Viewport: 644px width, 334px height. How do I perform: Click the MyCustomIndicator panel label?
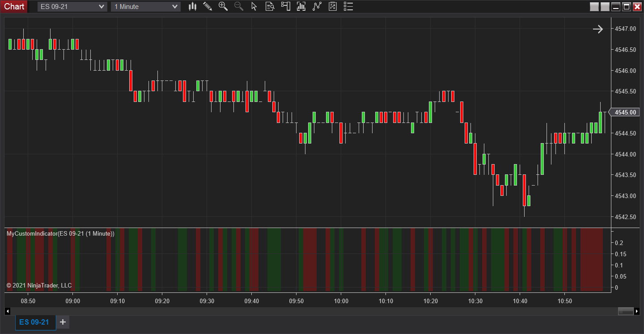point(60,233)
